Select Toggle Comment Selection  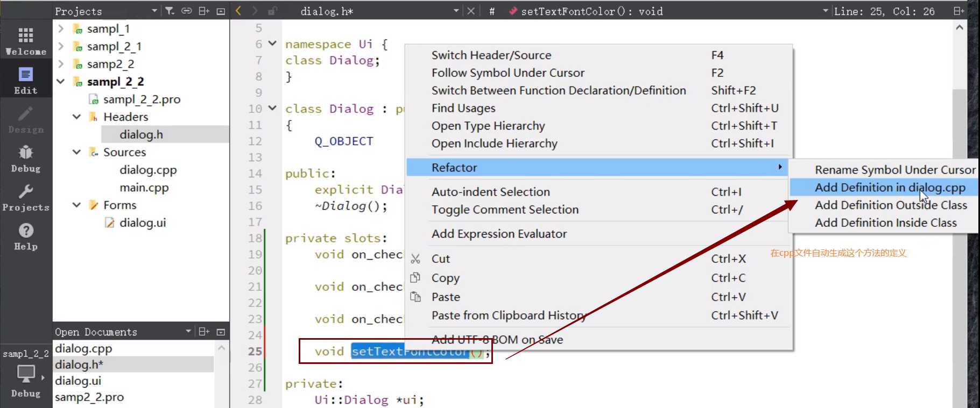click(505, 210)
